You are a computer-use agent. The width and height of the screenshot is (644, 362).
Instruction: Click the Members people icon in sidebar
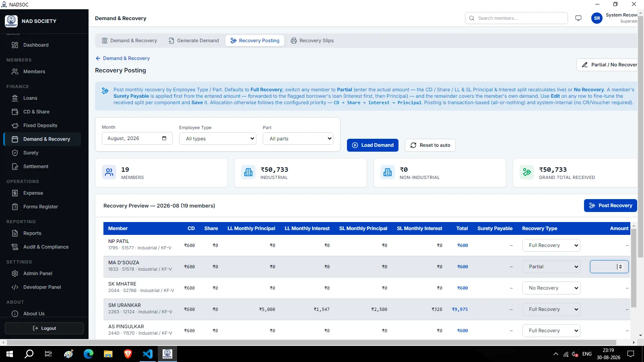click(x=15, y=72)
